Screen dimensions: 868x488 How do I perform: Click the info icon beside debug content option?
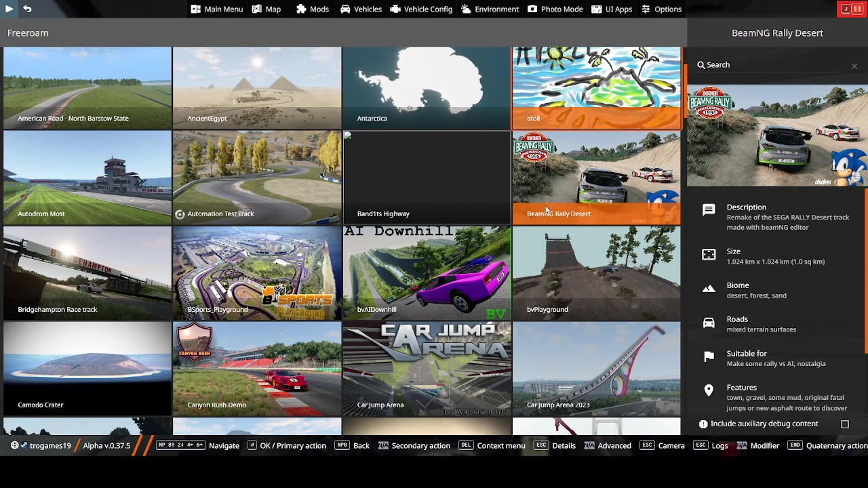(703, 424)
